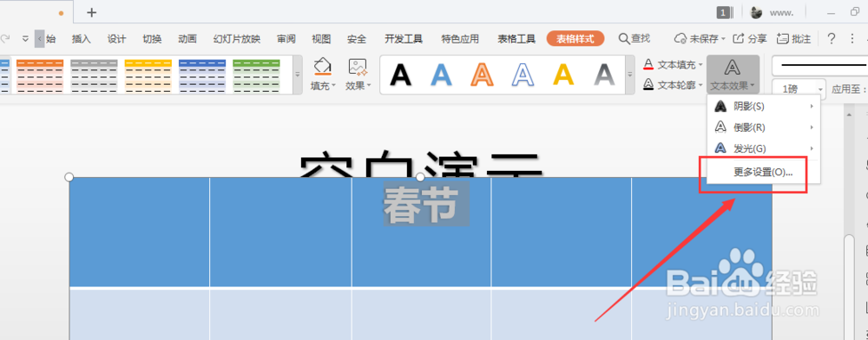Apply the green table style thumbnail

(256, 76)
